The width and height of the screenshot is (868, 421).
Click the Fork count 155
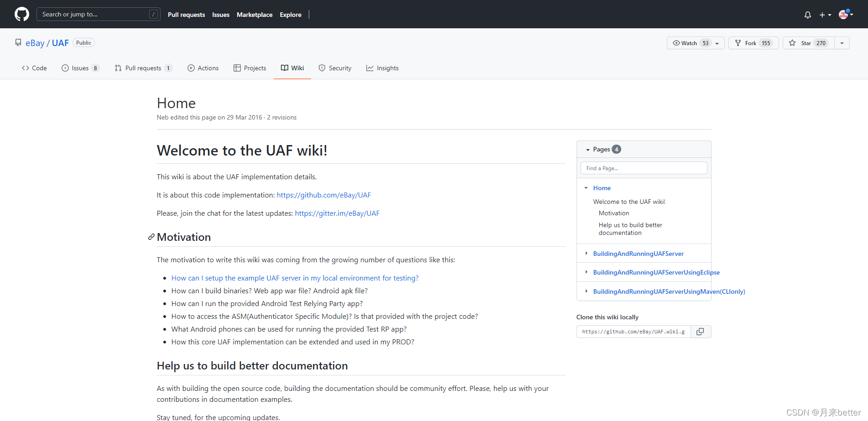coord(766,43)
